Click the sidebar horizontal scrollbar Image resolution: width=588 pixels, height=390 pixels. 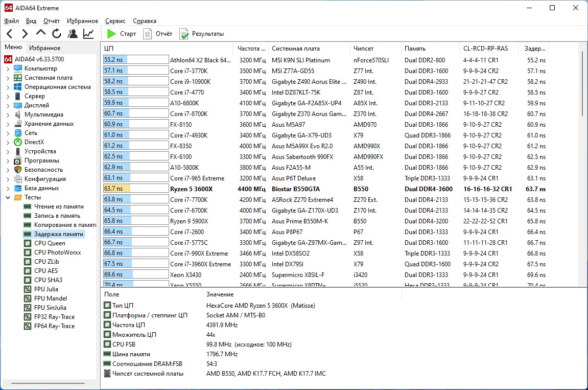coord(48,383)
